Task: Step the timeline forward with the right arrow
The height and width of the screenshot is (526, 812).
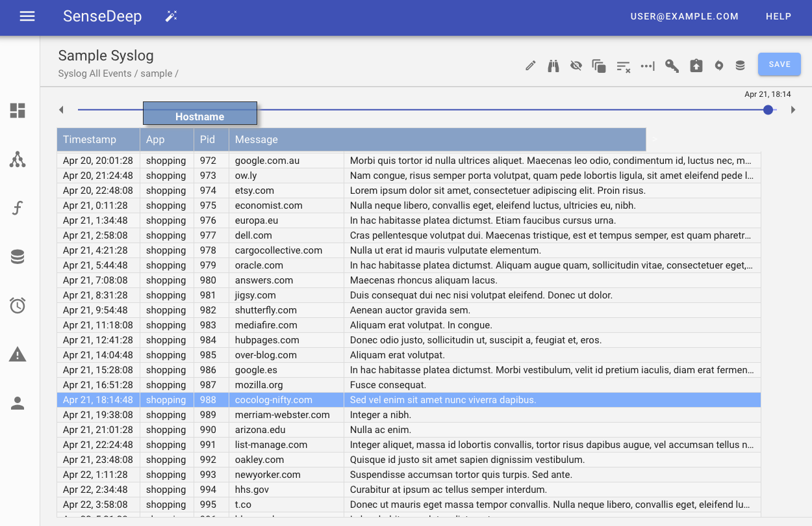Action: 793,110
